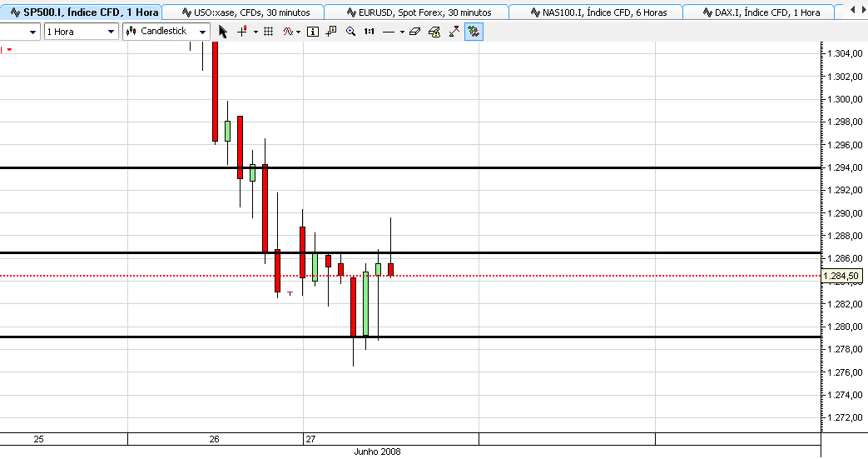Click the red-green arrow trade icon
868x459 pixels.
pyautogui.click(x=454, y=32)
